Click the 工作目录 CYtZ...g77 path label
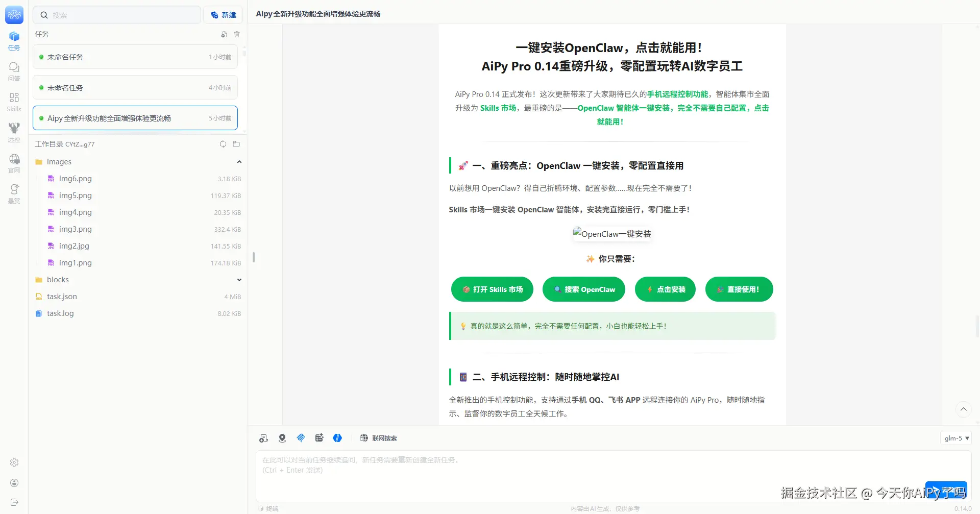Image resolution: width=980 pixels, height=514 pixels. 65,144
